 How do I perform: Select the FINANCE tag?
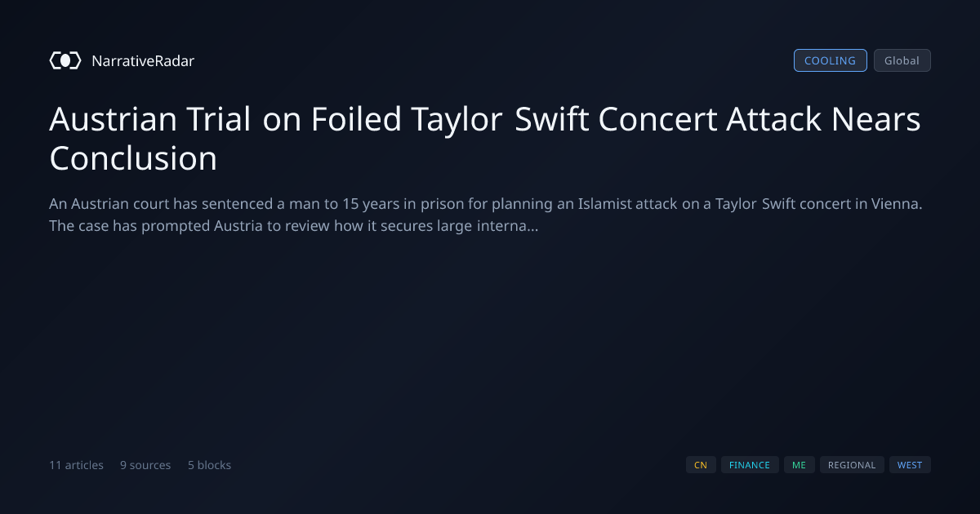click(750, 465)
